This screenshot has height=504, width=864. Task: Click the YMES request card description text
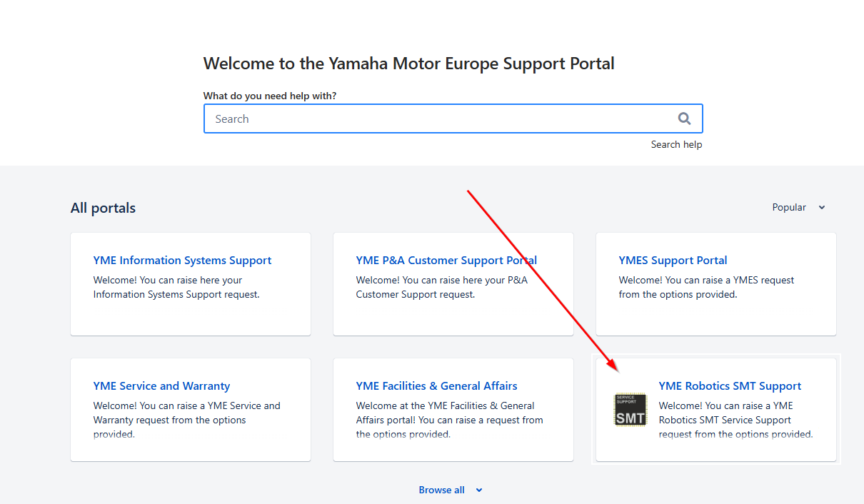click(x=706, y=287)
